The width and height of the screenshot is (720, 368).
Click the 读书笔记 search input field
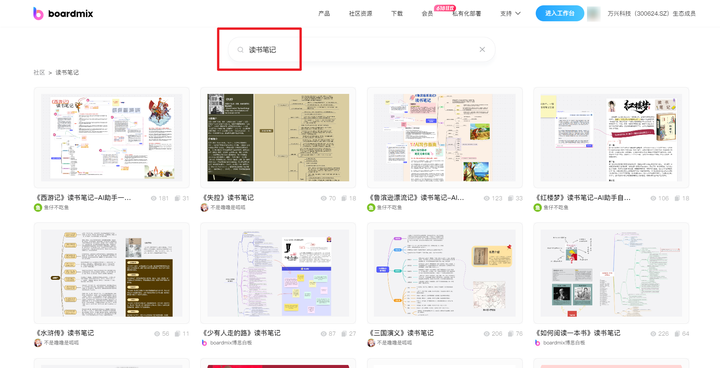361,50
